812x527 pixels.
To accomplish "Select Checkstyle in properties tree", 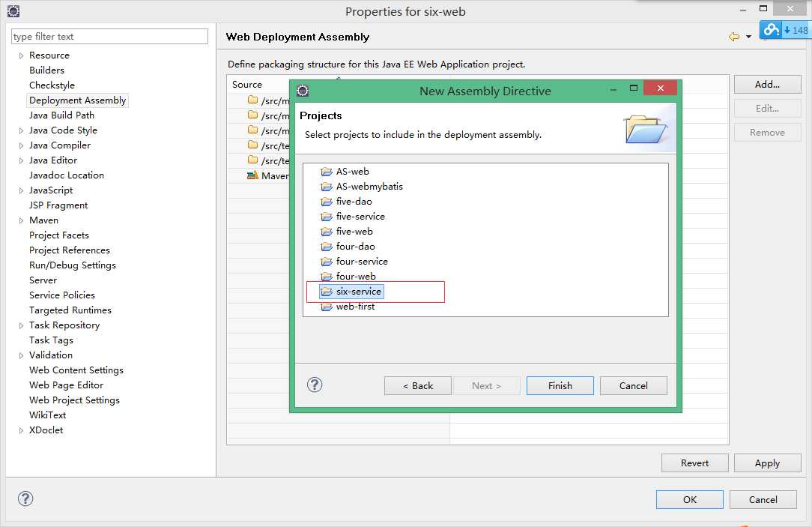I will [52, 85].
